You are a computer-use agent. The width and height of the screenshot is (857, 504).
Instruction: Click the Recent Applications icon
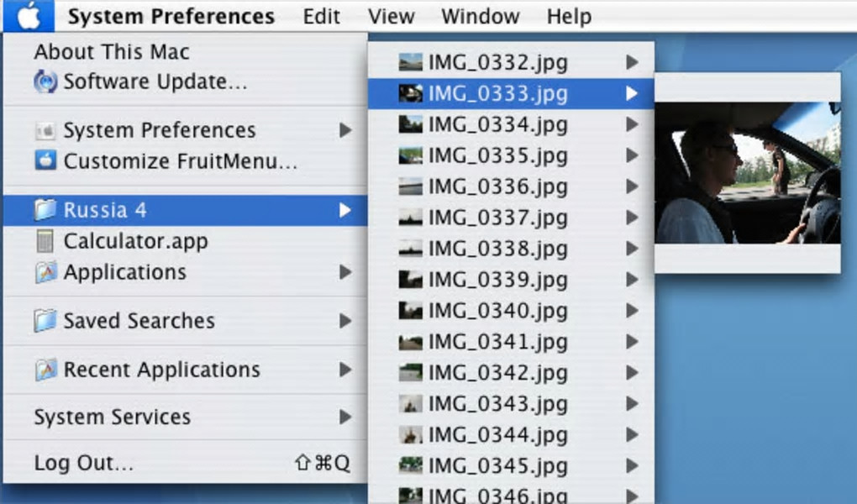[x=45, y=370]
